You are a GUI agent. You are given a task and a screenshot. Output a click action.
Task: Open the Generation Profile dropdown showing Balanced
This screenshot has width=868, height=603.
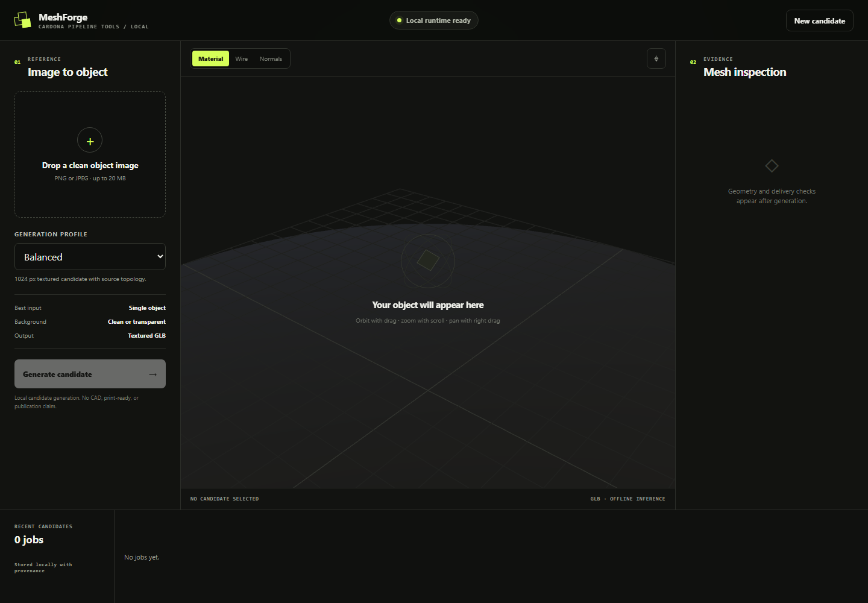90,257
